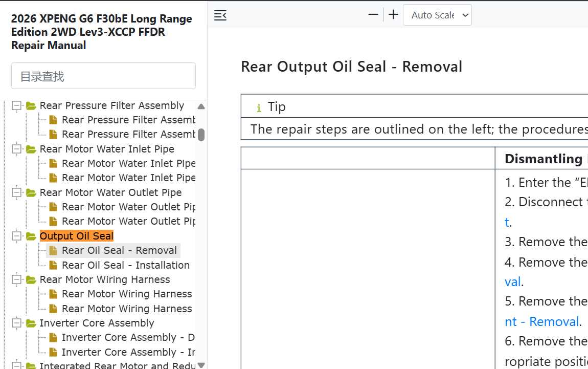588x369 pixels.
Task: Collapse the Rear Pressure Filter Assembly node
Action: click(x=16, y=106)
